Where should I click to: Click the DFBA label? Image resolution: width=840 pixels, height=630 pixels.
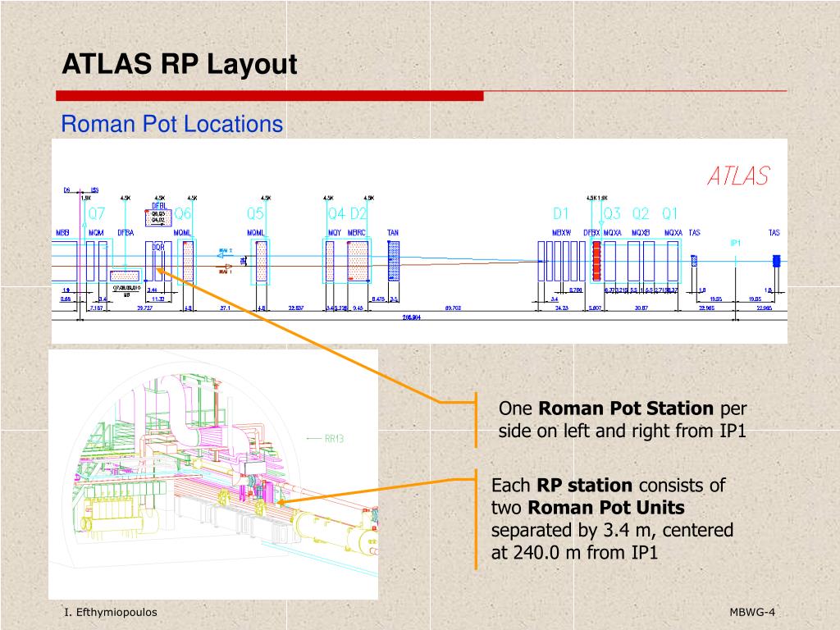tap(126, 232)
